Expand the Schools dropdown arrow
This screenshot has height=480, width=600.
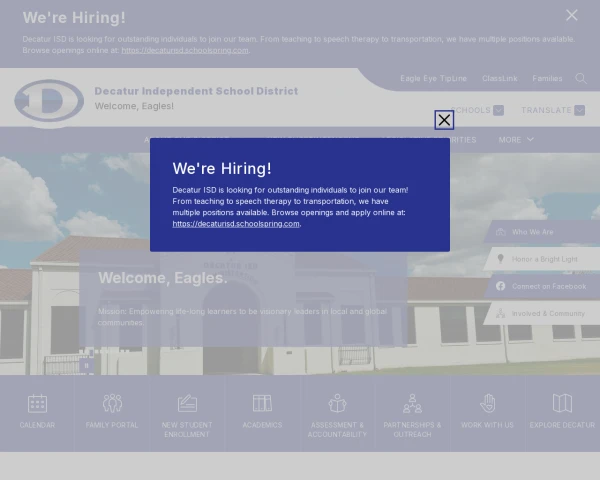(498, 110)
